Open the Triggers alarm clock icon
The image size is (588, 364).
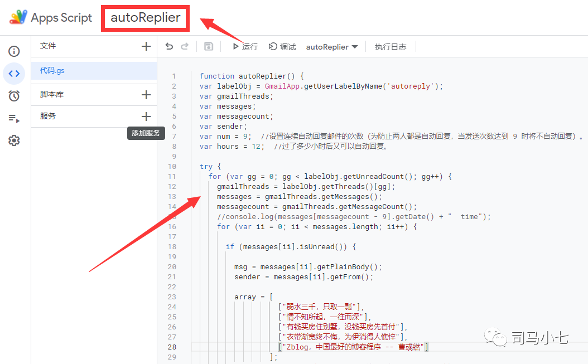14,96
